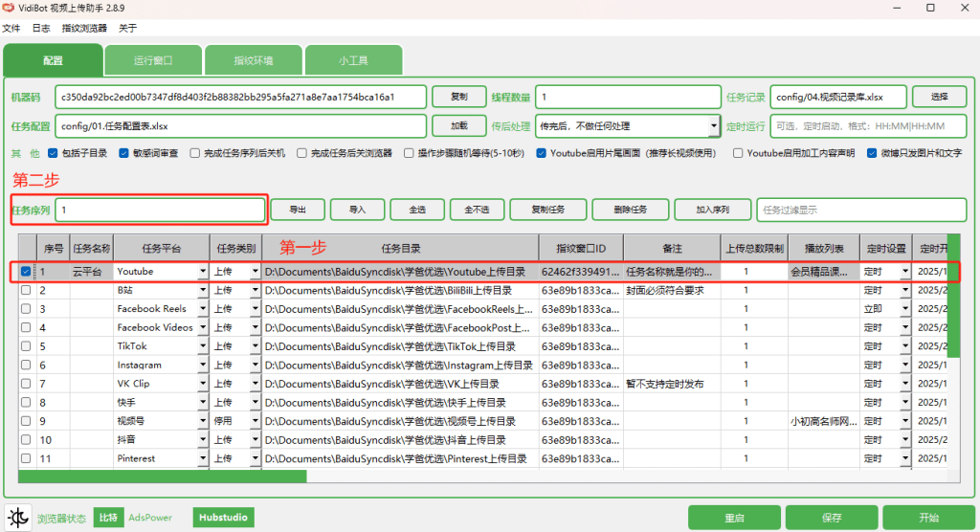The image size is (980, 532).
Task: Select the 比特 browser status badge
Action: [108, 518]
